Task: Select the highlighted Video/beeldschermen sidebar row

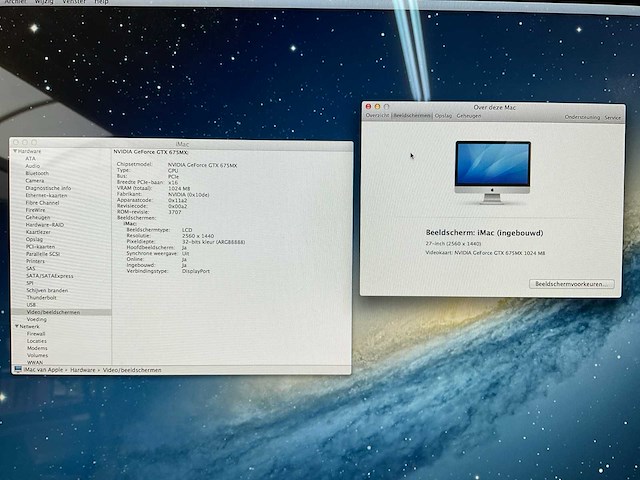Action: coord(62,312)
